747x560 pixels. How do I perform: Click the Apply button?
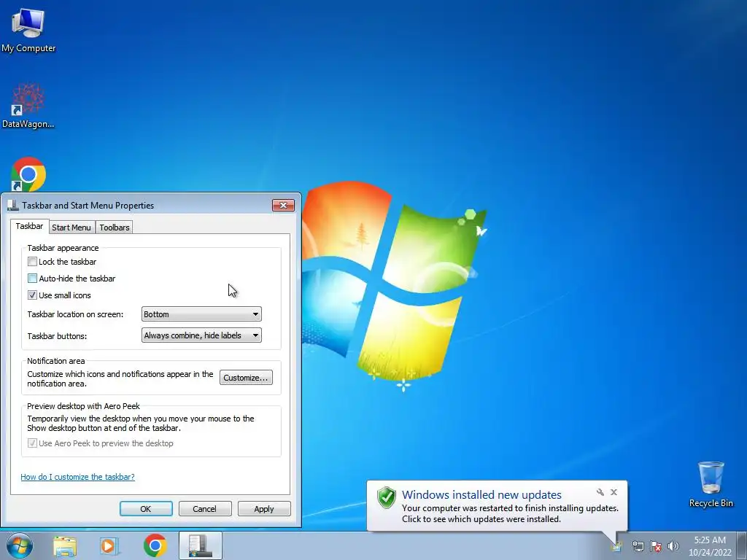(264, 508)
